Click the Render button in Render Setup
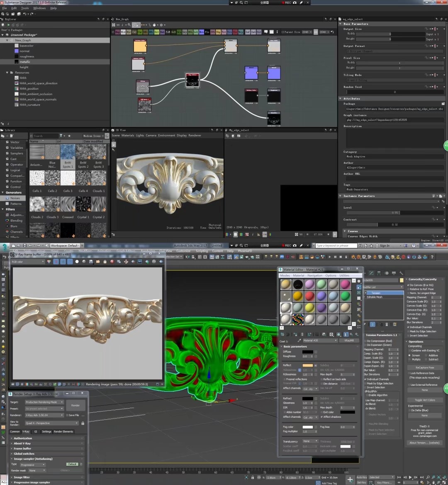The width and height of the screenshot is (448, 485). 75,406
